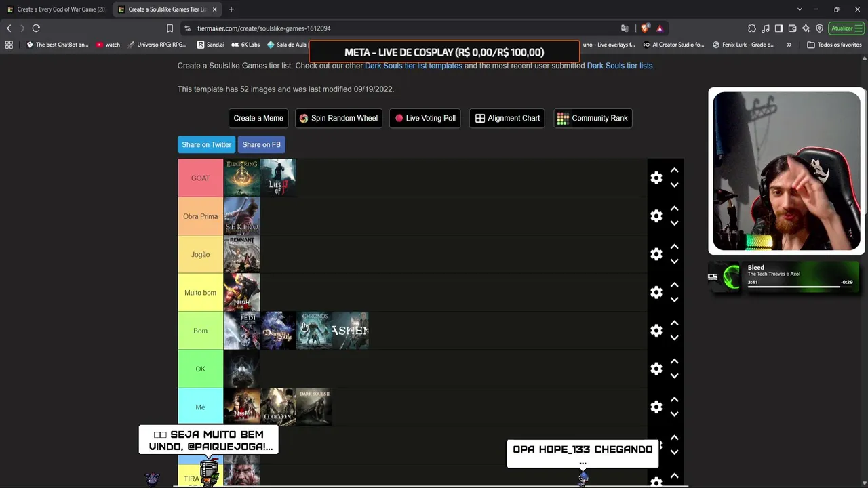Open Brave Shields icon
The width and height of the screenshot is (868, 488).
[x=644, y=28]
